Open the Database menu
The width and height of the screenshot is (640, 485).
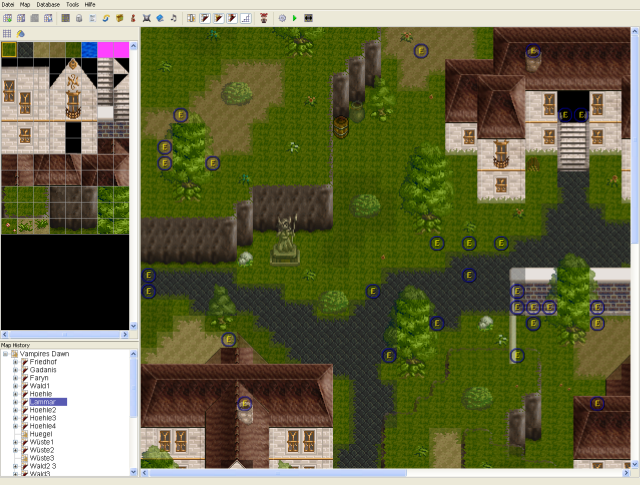(x=46, y=5)
